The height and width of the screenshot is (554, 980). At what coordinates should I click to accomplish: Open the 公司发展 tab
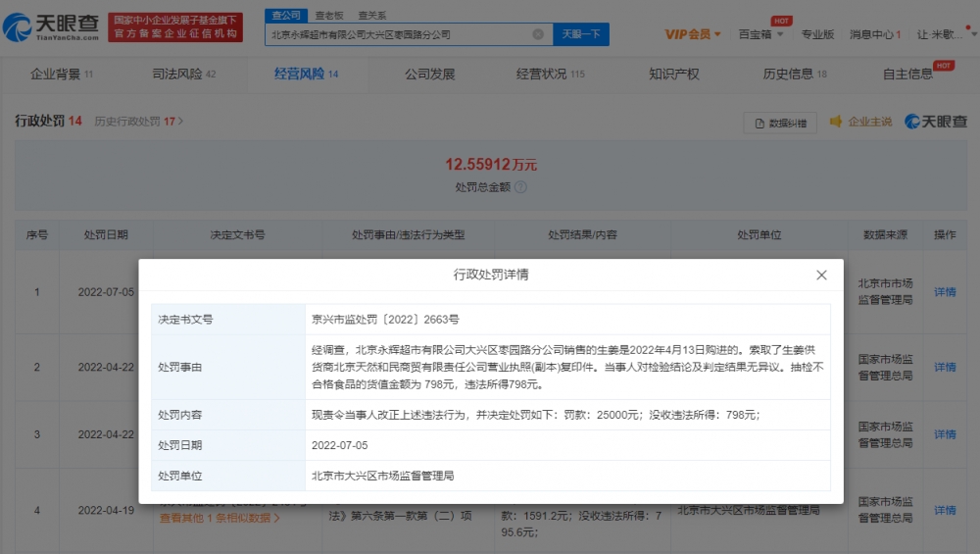click(429, 74)
